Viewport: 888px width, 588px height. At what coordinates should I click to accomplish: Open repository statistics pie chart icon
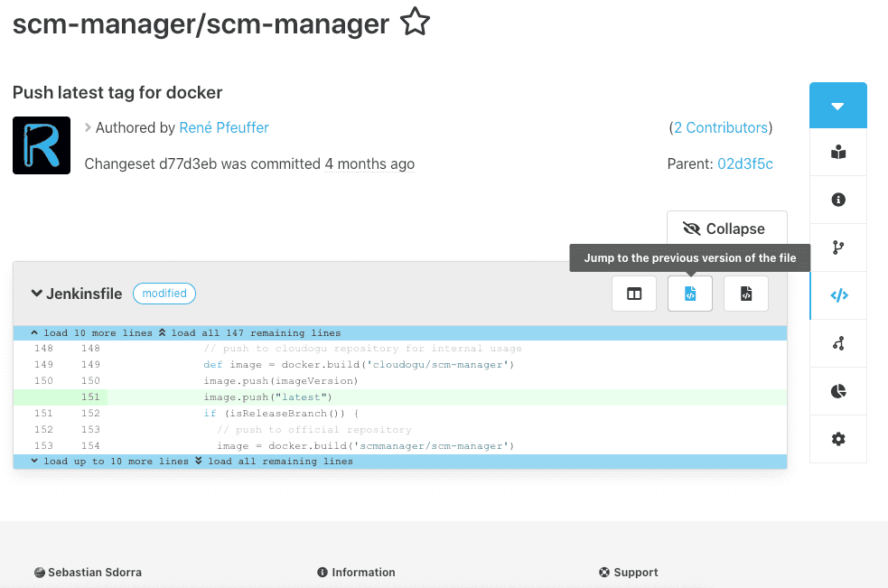[x=838, y=390]
